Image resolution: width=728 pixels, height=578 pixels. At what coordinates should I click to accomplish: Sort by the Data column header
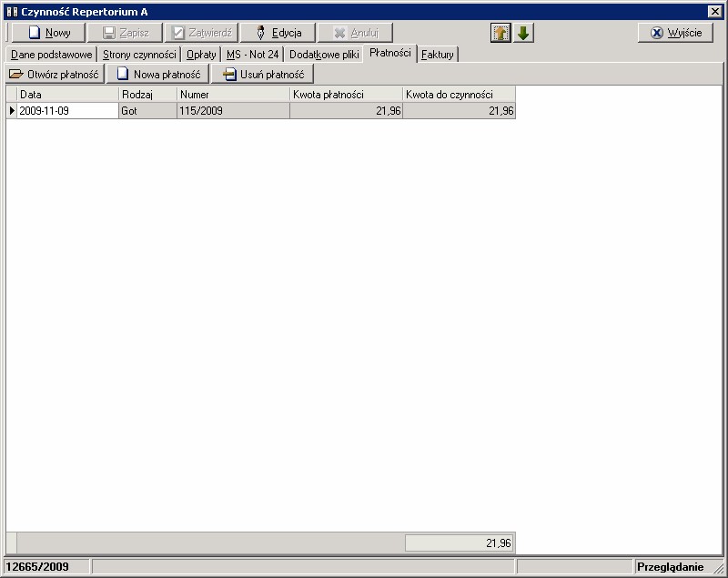[x=68, y=94]
